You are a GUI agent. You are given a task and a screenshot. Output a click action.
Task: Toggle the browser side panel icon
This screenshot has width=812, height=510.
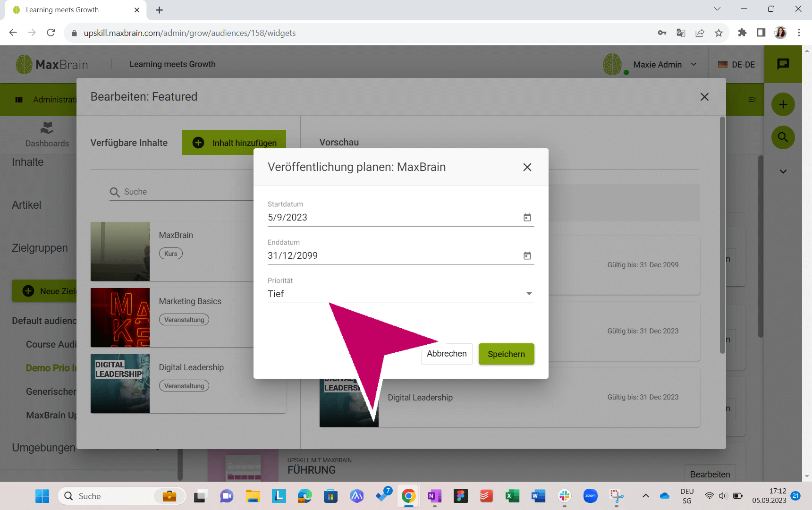[761, 33]
